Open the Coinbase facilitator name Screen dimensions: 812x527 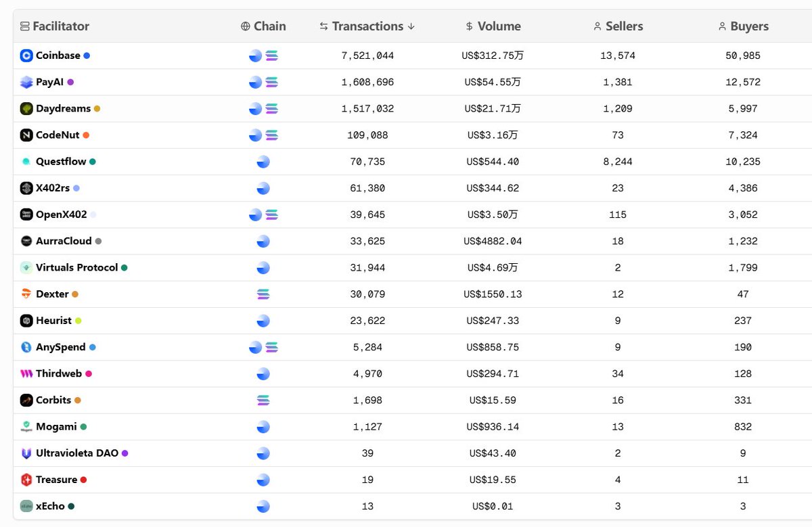pos(58,55)
